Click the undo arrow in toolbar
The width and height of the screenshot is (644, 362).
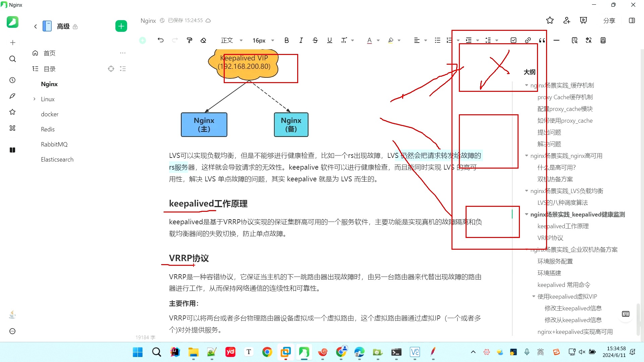[161, 40]
